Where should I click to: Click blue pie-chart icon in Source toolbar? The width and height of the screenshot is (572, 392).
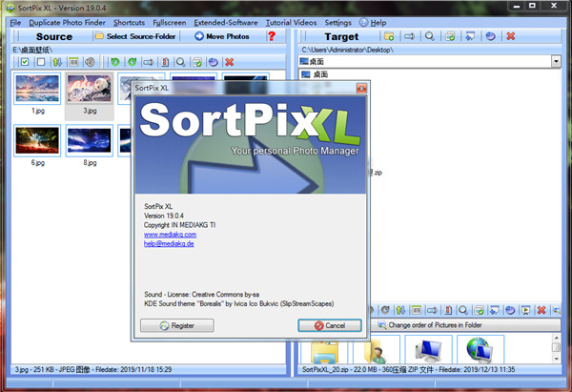click(x=213, y=62)
